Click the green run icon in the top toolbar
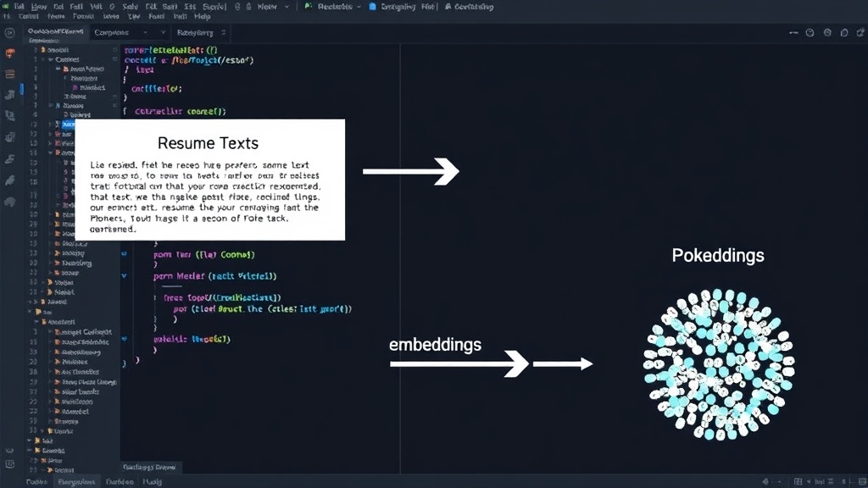868x488 pixels. point(308,7)
